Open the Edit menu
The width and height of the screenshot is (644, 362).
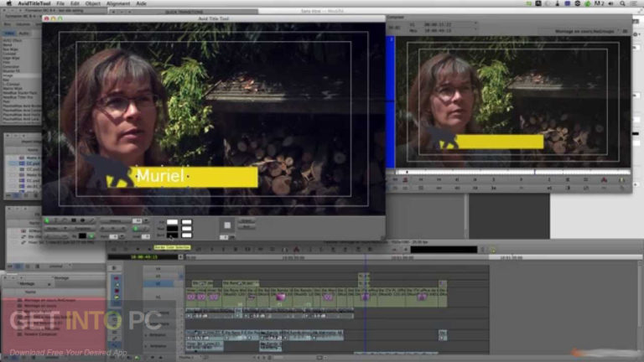coord(75,3)
